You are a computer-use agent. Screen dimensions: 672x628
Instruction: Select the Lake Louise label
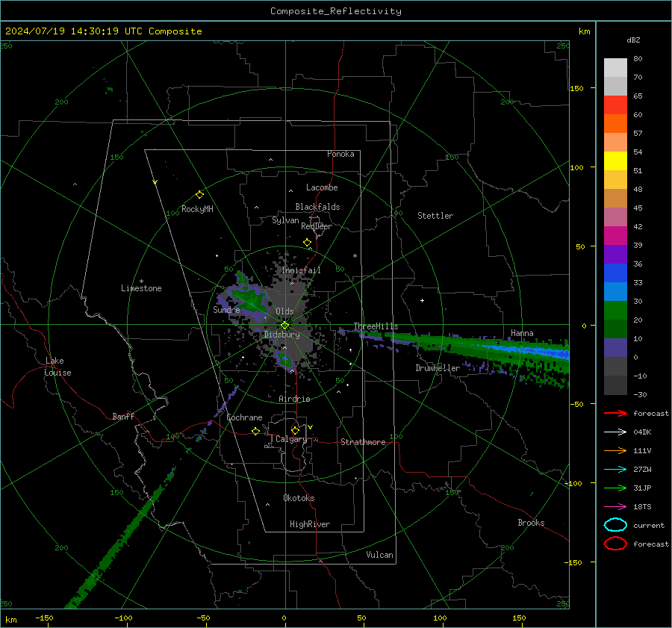(x=57, y=367)
